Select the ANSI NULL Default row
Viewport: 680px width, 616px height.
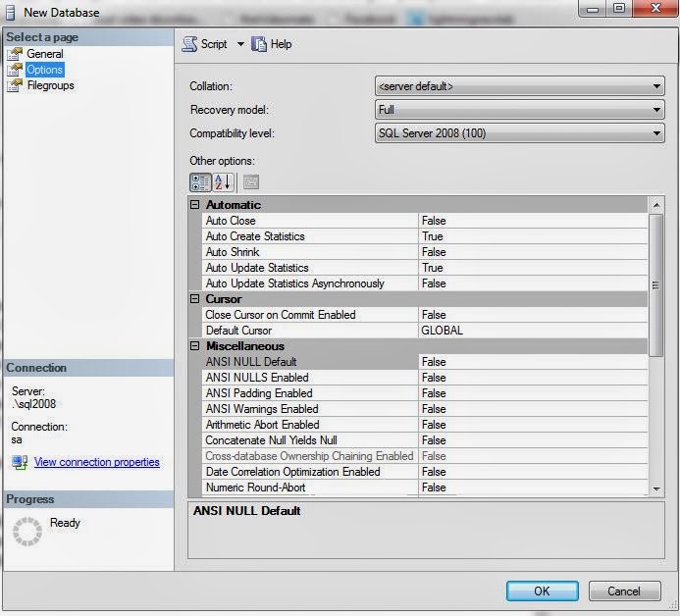coord(425,362)
